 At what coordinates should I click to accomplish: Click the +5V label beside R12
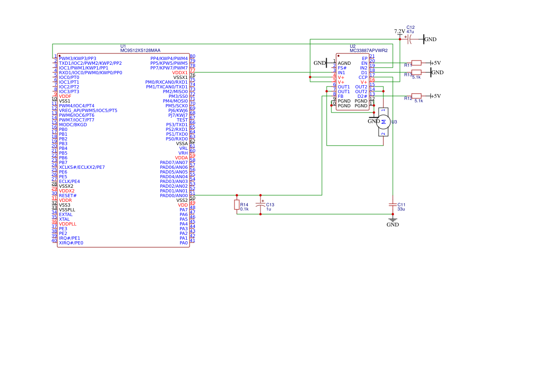point(436,96)
